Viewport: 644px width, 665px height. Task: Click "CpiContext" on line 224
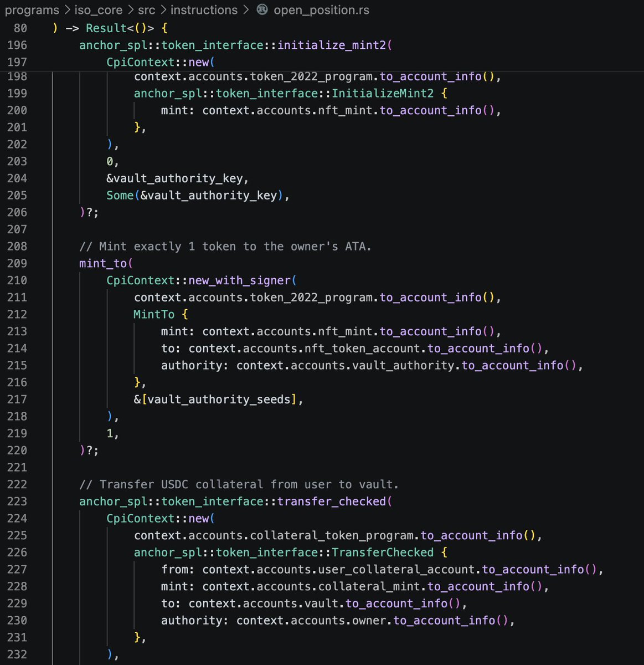click(x=141, y=518)
